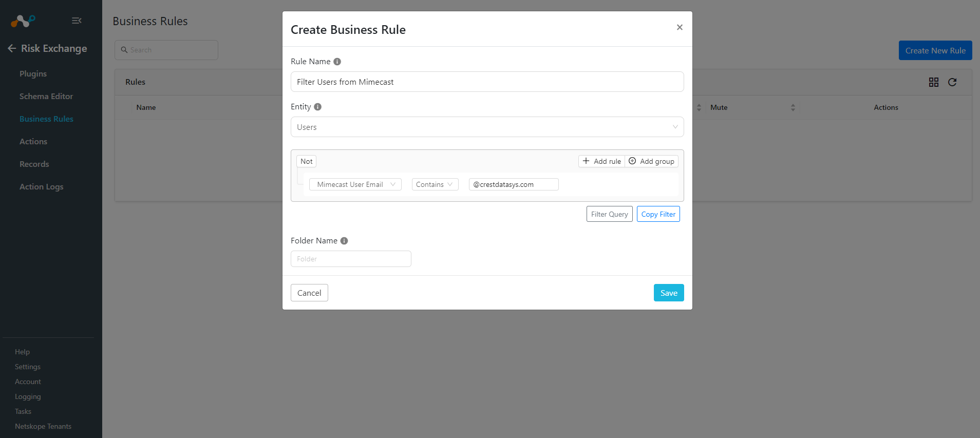Viewport: 980px width, 438px height.
Task: Save the business rule
Action: 669,293
